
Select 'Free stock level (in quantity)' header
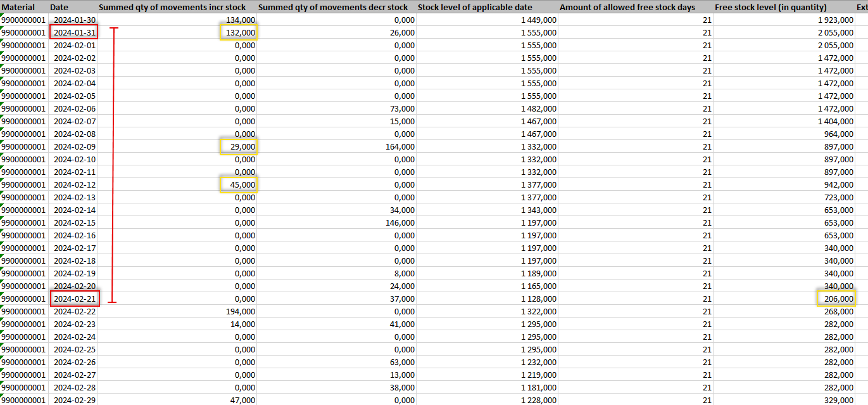(784, 7)
